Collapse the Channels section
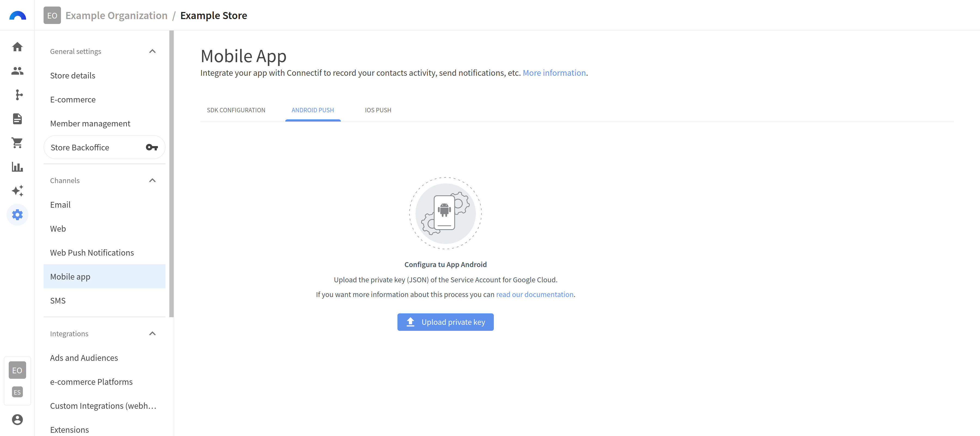The width and height of the screenshot is (980, 436). pos(152,180)
